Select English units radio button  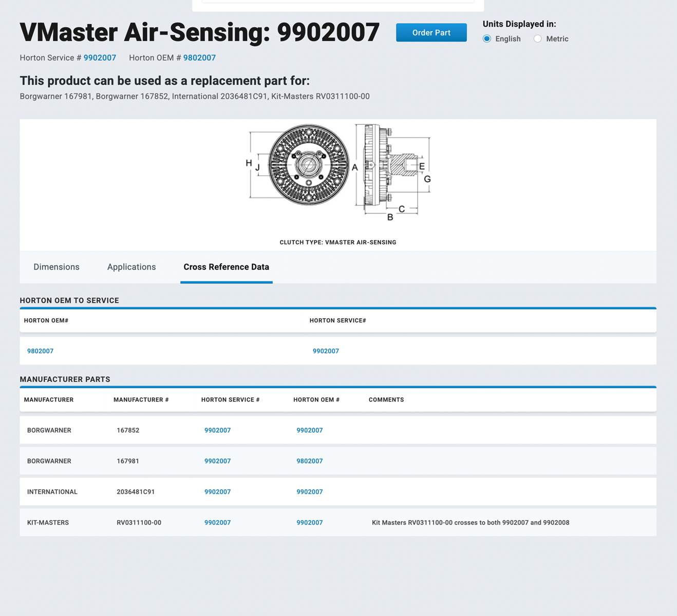[487, 39]
